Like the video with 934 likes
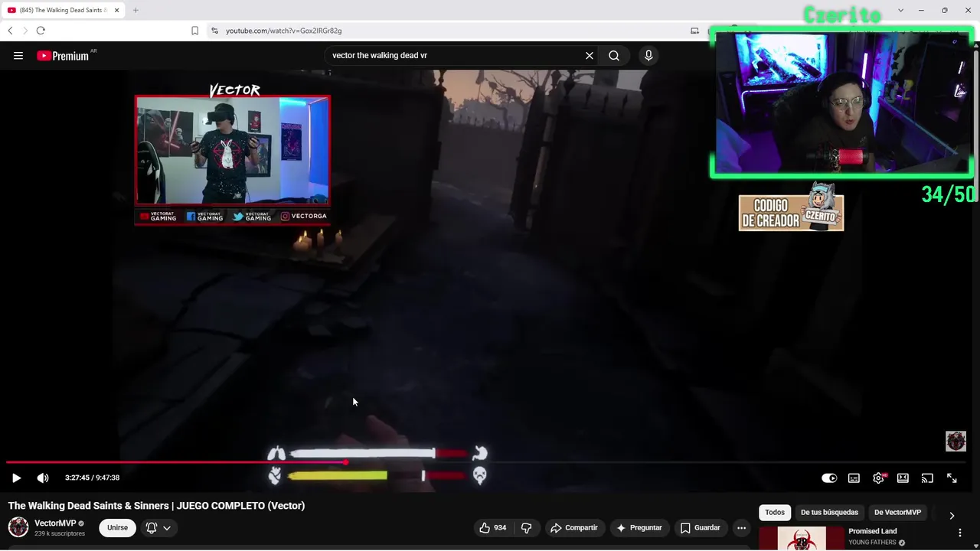The width and height of the screenshot is (980, 551). click(x=492, y=528)
